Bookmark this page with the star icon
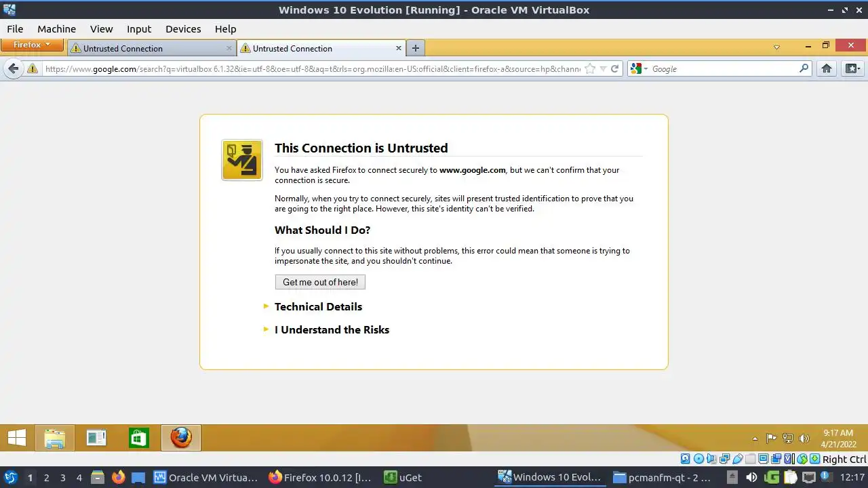The width and height of the screenshot is (868, 488). [590, 68]
